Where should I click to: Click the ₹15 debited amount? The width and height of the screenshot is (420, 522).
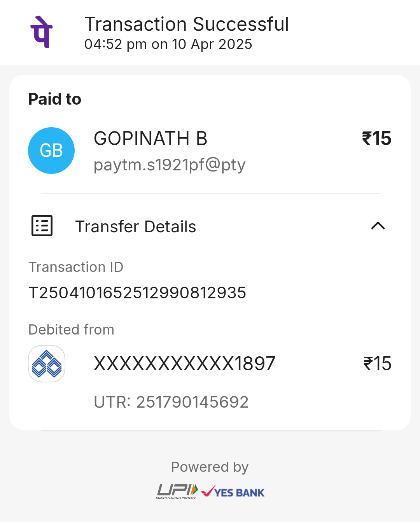pyautogui.click(x=377, y=364)
